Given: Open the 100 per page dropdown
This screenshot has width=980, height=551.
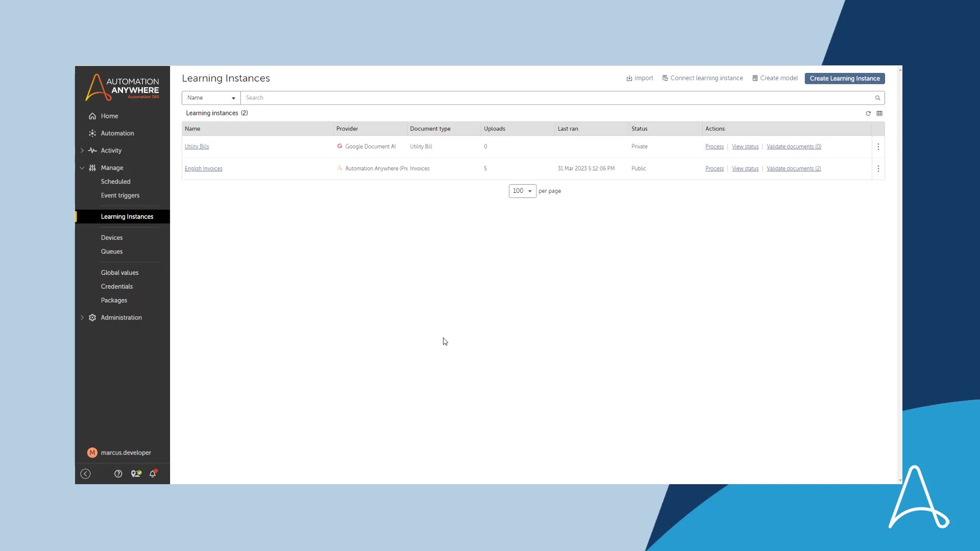Looking at the screenshot, I should 523,191.
